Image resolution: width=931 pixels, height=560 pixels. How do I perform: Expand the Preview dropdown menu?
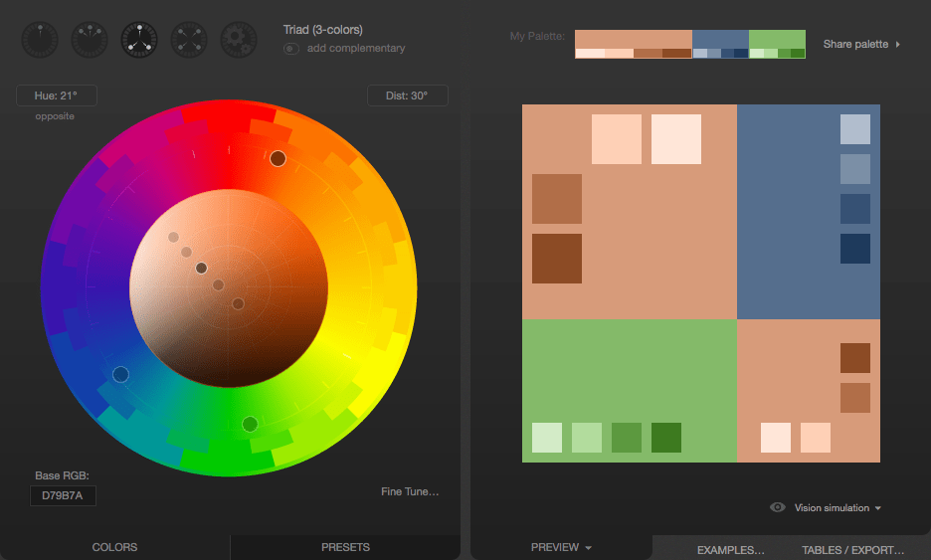[x=561, y=547]
